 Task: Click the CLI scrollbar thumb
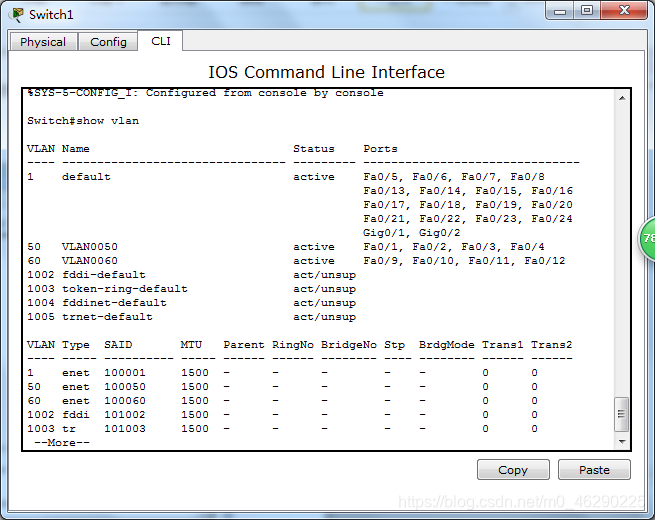tap(622, 414)
